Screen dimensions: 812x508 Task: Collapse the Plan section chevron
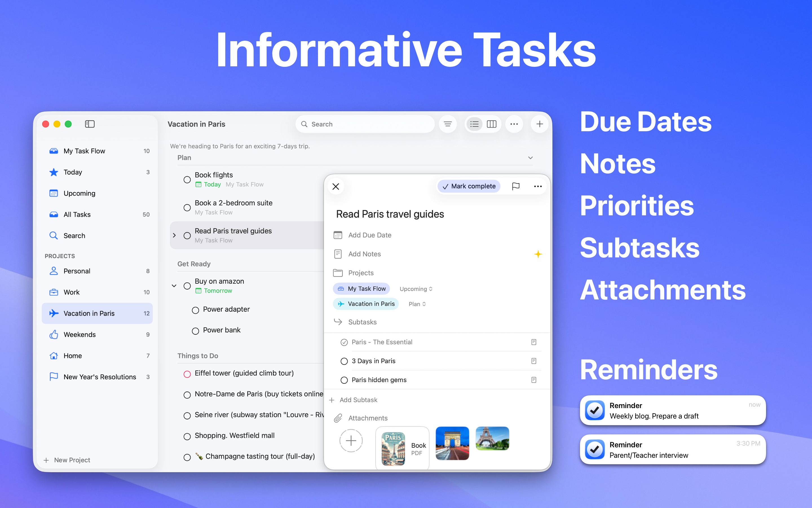531,157
